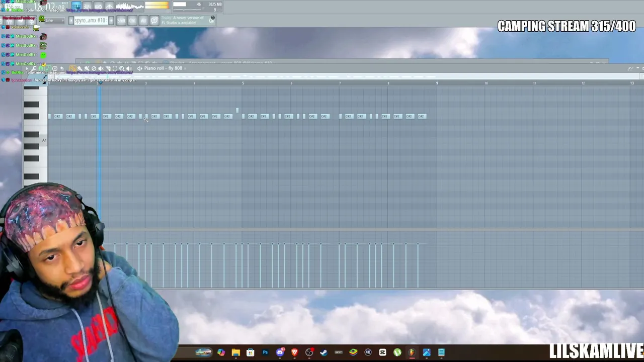Click the A1 key on piano keyboard
644x362 pixels.
(36, 140)
